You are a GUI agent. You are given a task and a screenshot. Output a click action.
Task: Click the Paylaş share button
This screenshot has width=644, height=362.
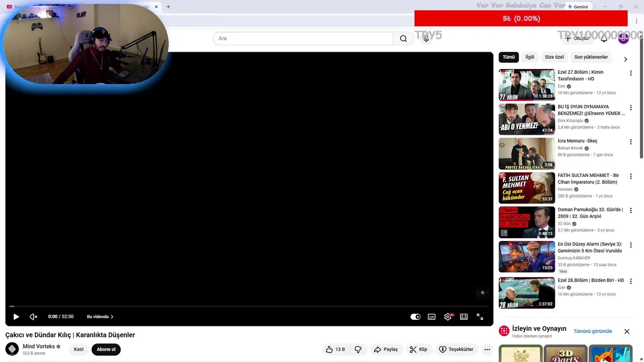click(x=385, y=349)
